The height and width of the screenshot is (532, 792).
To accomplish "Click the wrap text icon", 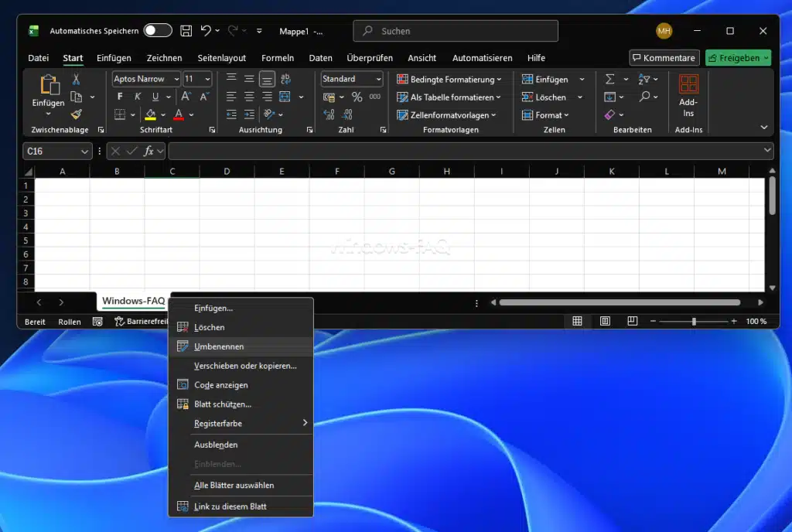I will (285, 79).
